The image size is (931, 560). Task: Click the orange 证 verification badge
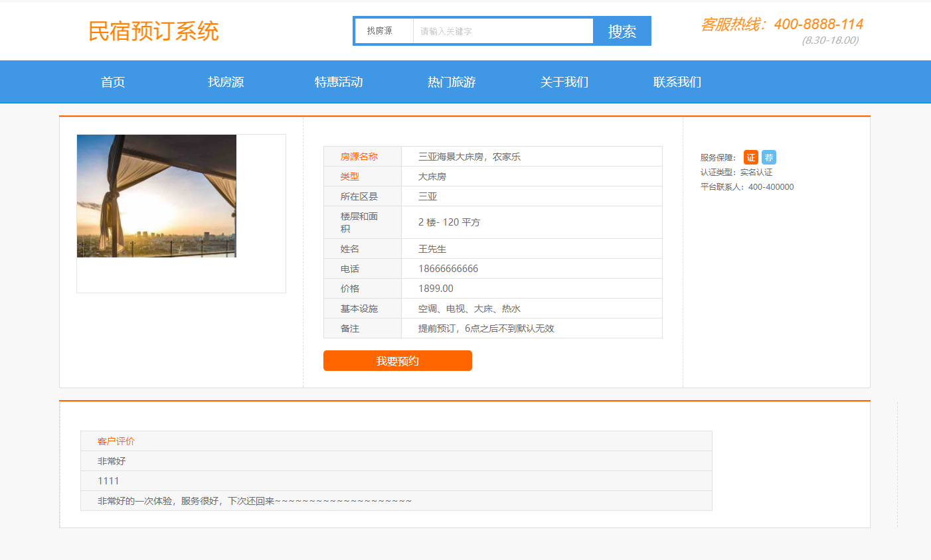(750, 157)
